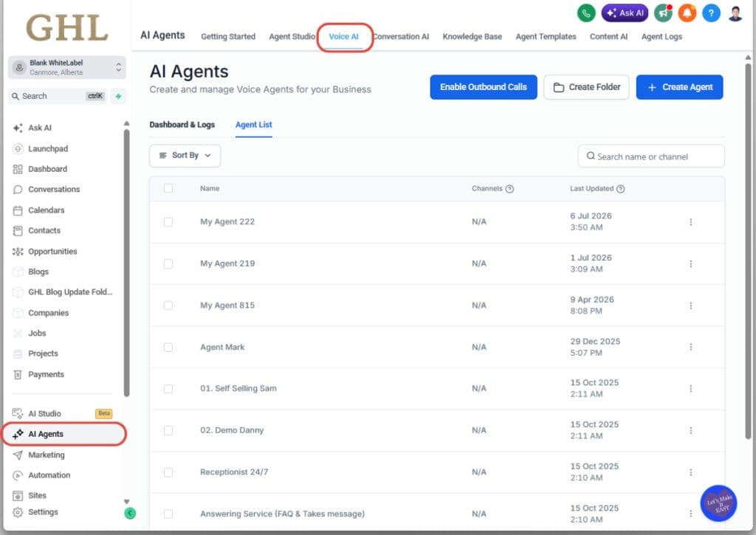Screen dimensions: 756x535
Task: Switch to the Getting Started tab
Action: click(228, 37)
